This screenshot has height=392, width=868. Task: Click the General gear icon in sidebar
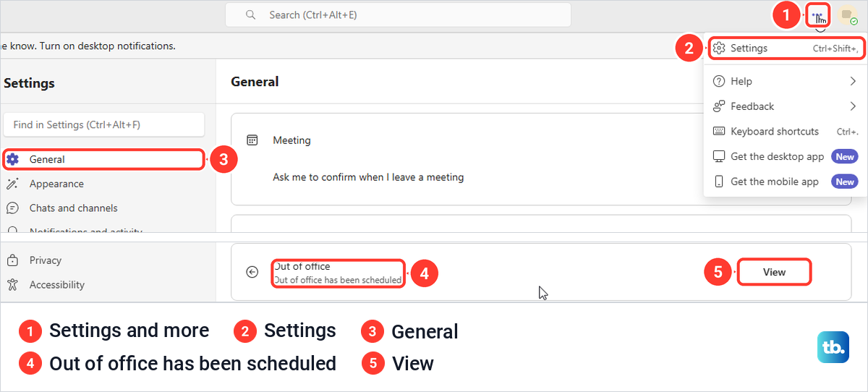pos(12,159)
